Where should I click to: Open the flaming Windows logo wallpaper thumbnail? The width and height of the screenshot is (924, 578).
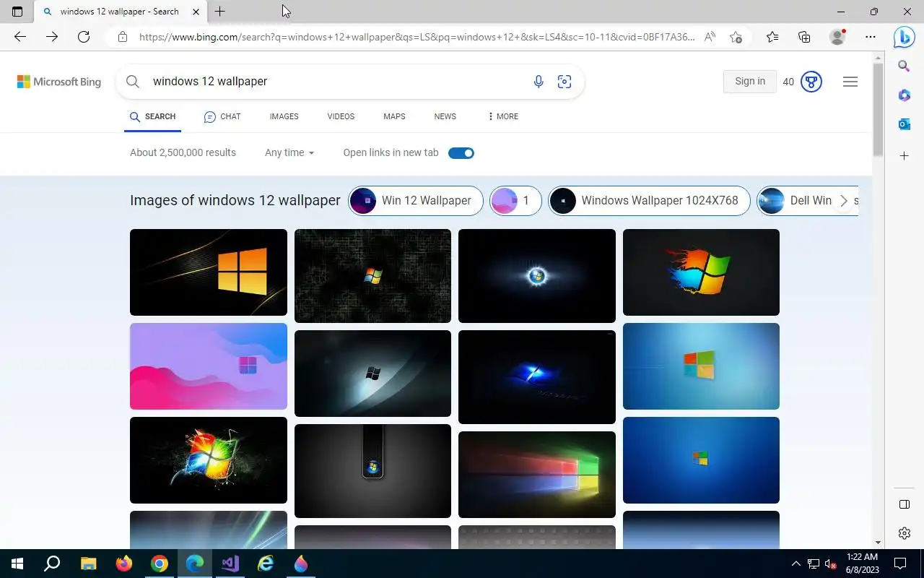[701, 272]
